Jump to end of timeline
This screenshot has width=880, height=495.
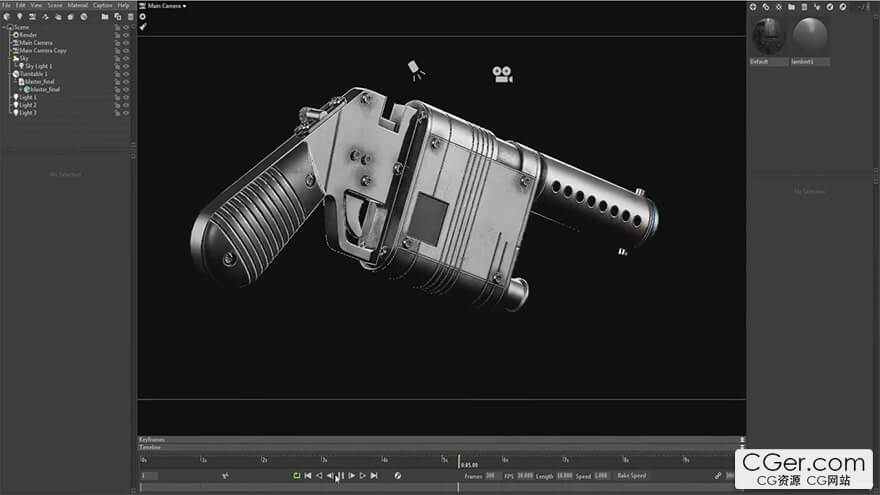click(374, 475)
